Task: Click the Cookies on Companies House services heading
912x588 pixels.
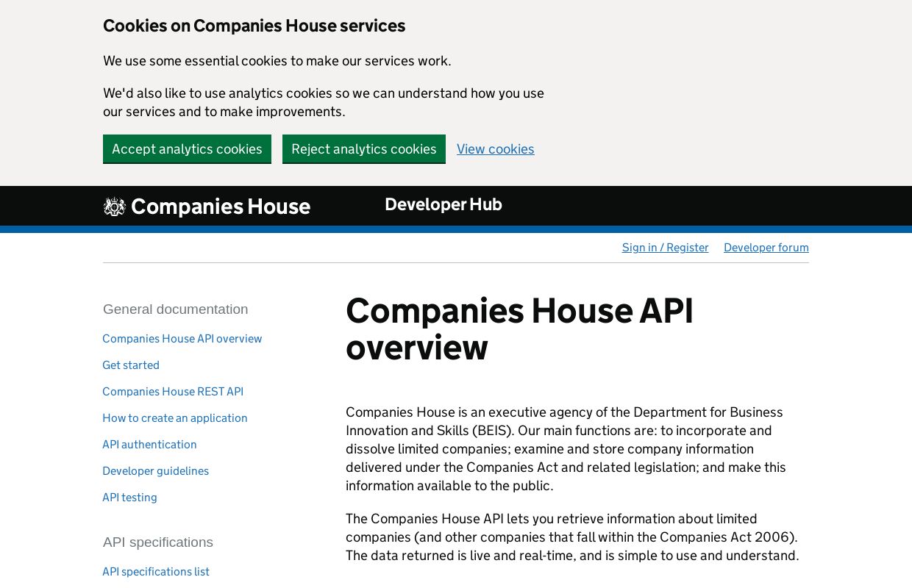Action: tap(254, 26)
